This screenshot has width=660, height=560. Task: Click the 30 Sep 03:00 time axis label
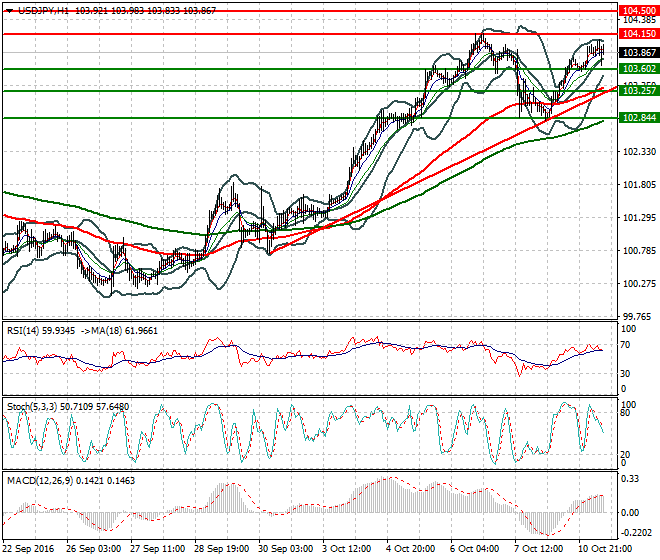286,549
